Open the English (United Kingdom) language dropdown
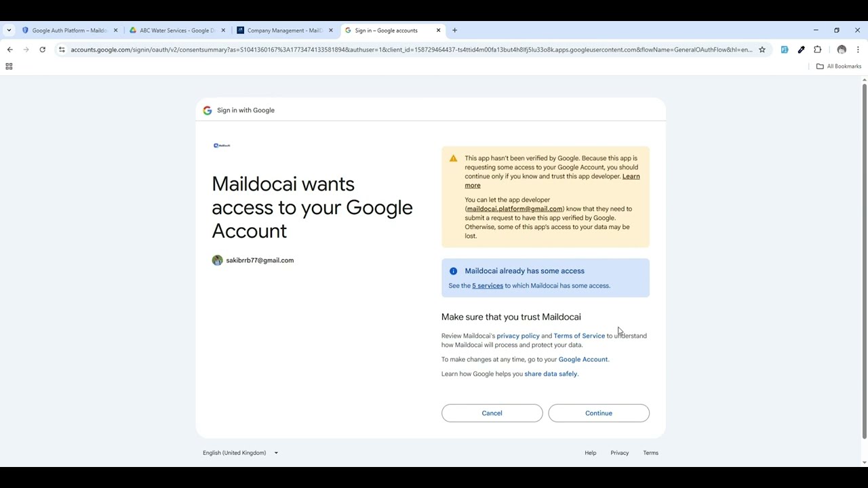 (x=240, y=453)
